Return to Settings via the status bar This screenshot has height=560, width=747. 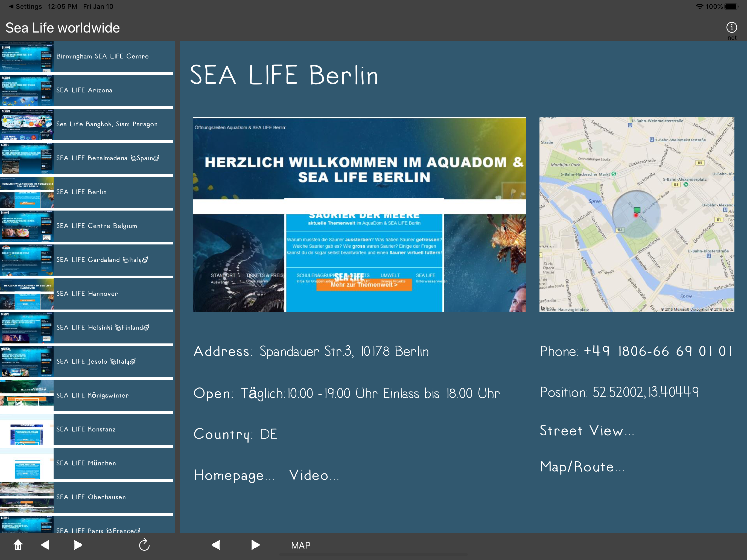tap(25, 6)
